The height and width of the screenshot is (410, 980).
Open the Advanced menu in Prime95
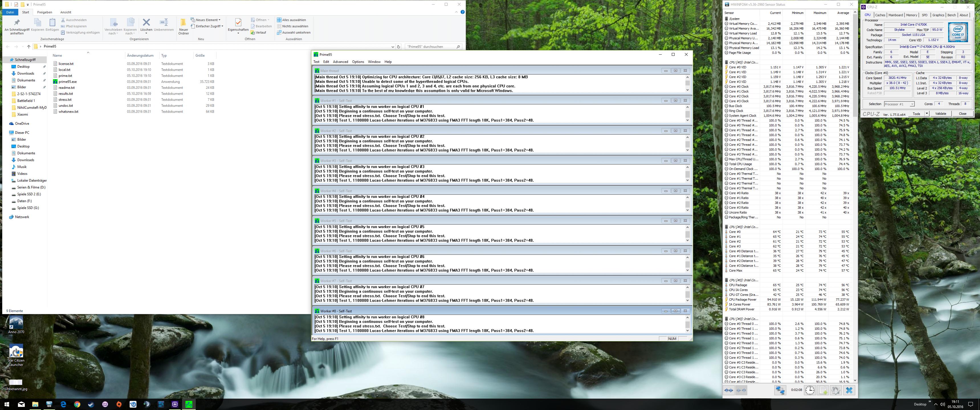click(340, 61)
